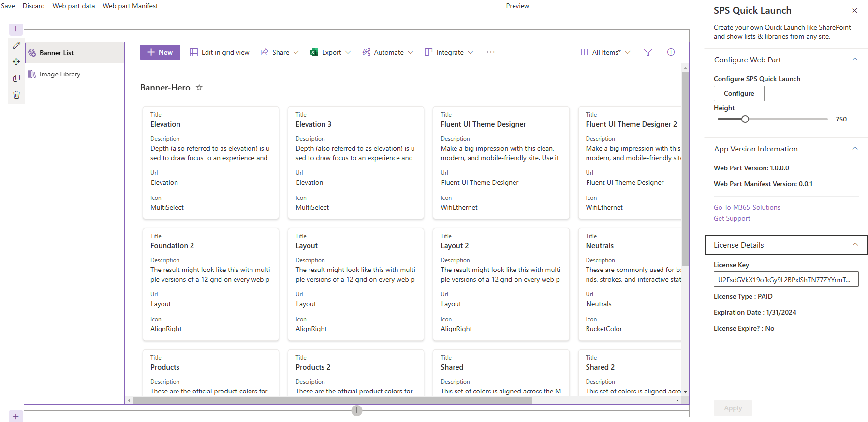868x422 pixels.
Task: Click the edit web part pencil icon
Action: point(16,45)
